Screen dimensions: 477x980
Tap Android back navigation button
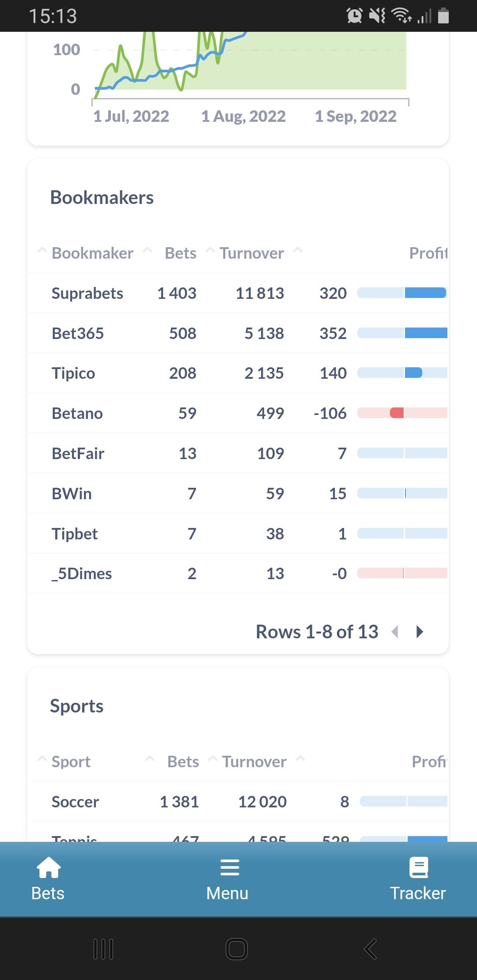pyautogui.click(x=370, y=949)
